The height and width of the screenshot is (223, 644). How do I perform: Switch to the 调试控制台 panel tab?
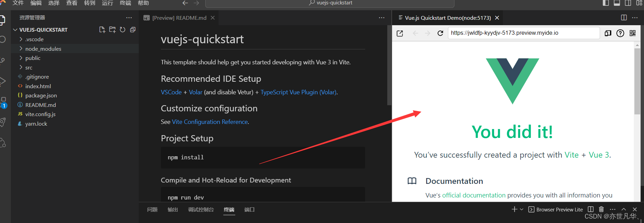pos(201,209)
